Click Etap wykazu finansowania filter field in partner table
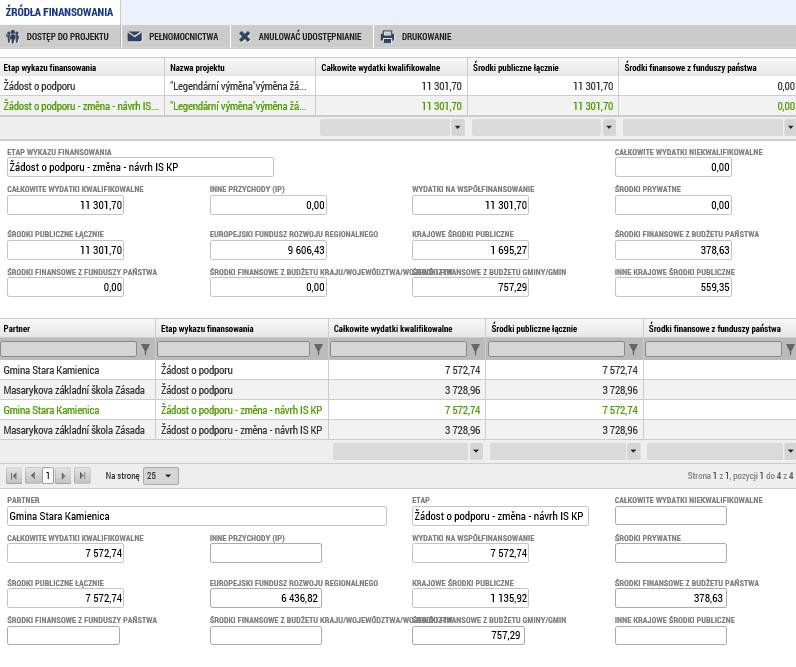The height and width of the screenshot is (667, 796). (x=233, y=349)
